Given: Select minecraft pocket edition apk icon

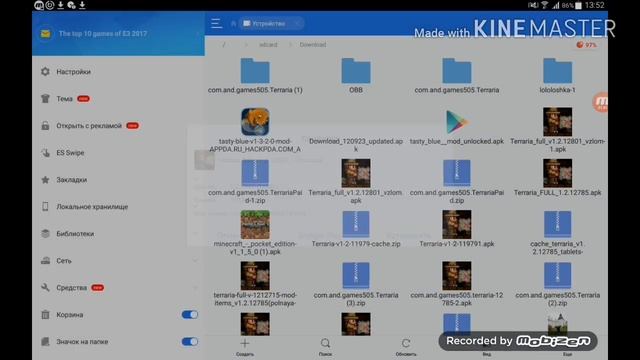Looking at the screenshot, I should pos(255,224).
